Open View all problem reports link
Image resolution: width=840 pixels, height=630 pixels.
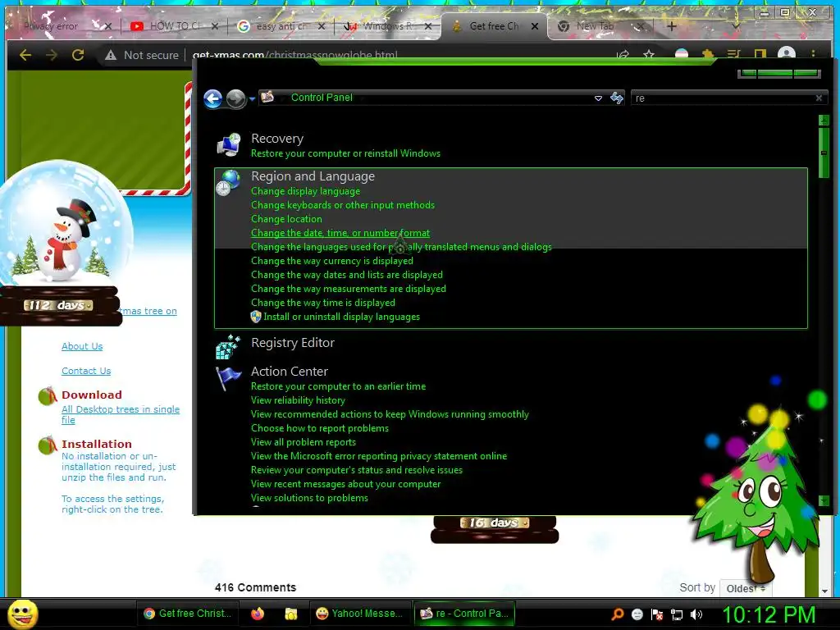coord(304,442)
